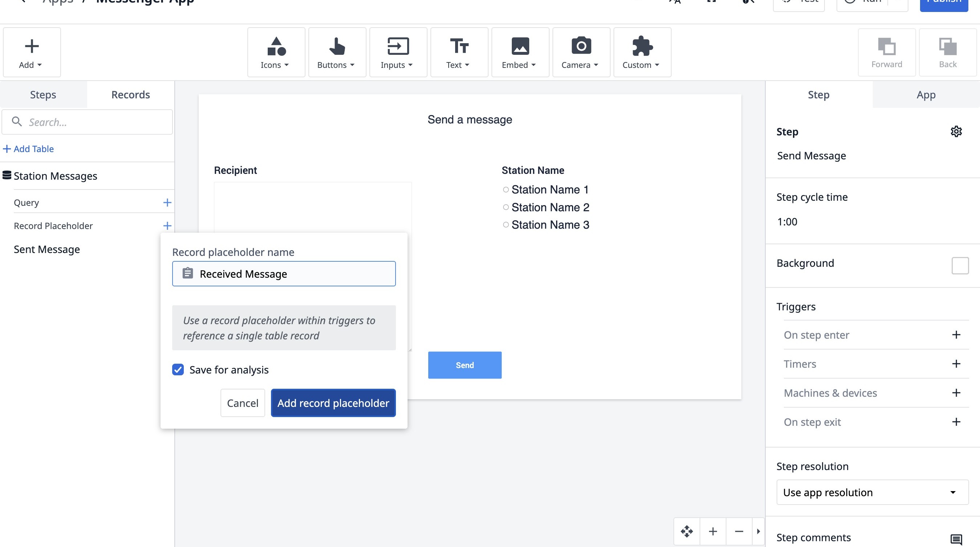Viewport: 980px width, 547px height.
Task: Select Station Name 1 radio button
Action: 506,190
